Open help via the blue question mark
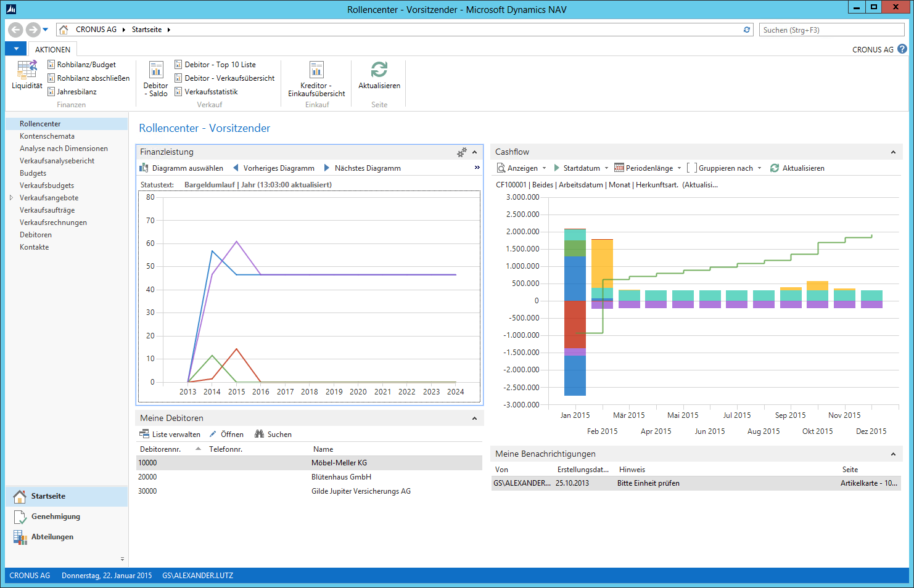 click(x=902, y=49)
